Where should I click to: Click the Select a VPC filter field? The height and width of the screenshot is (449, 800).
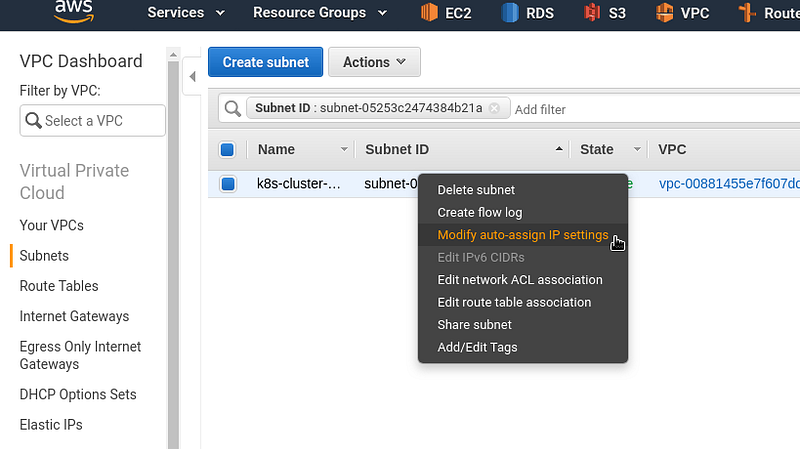pyautogui.click(x=93, y=121)
